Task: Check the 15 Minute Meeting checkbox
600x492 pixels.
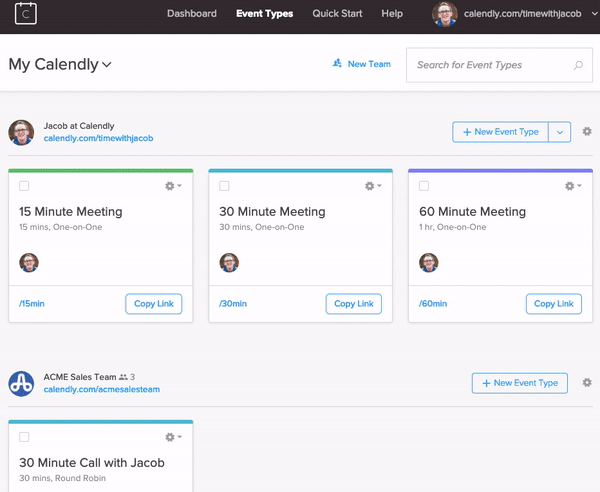Action: pos(24,186)
